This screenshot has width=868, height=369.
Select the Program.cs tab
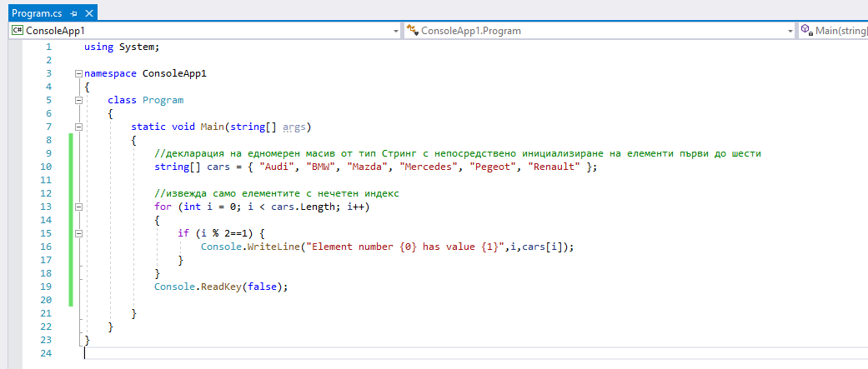point(37,12)
